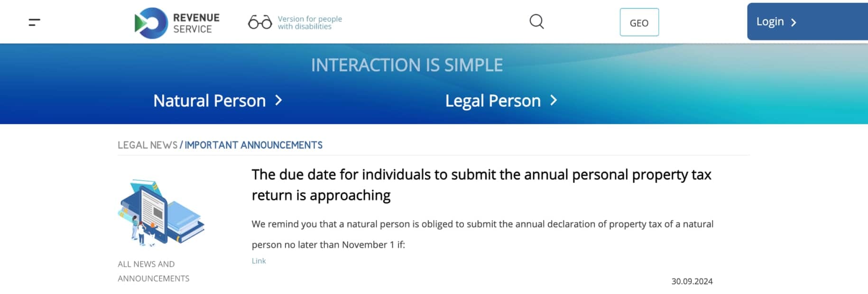
Task: Click the glasses accessibility icon
Action: 260,22
